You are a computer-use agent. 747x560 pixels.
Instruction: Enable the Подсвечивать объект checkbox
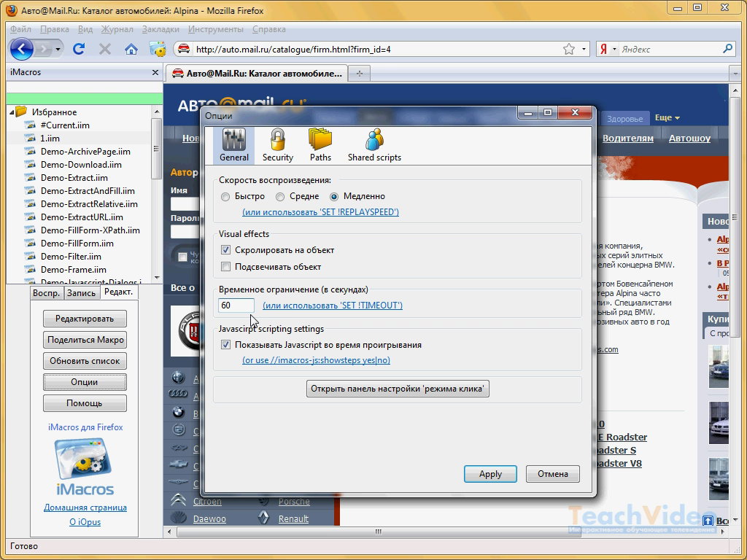(226, 267)
